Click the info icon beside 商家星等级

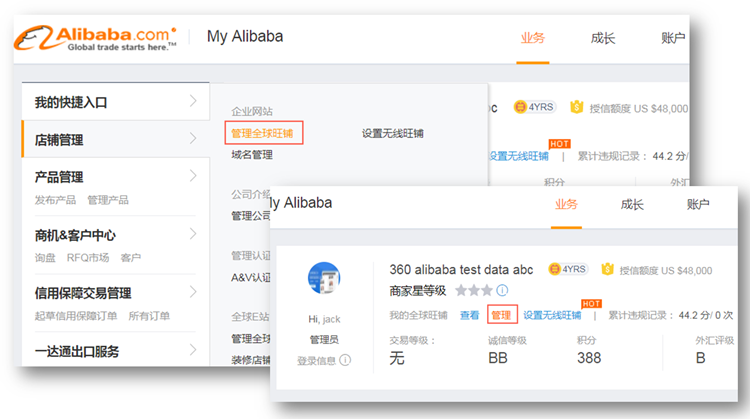coord(502,290)
